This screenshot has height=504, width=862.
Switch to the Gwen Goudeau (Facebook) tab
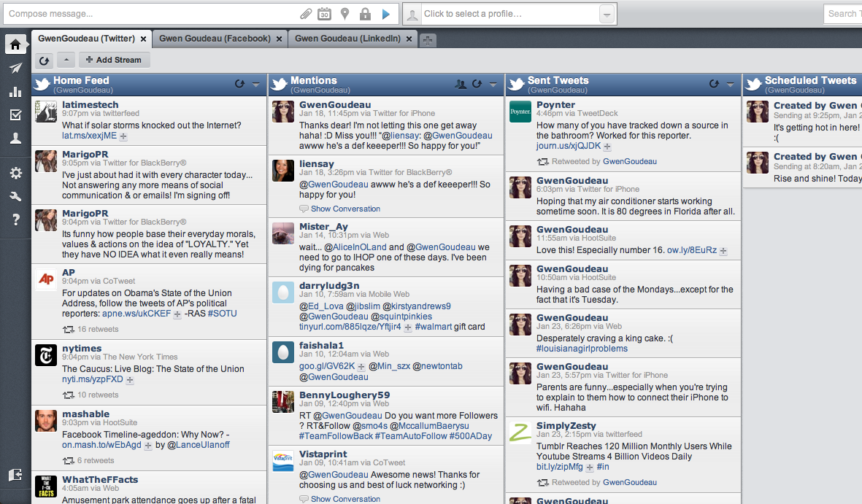click(215, 39)
